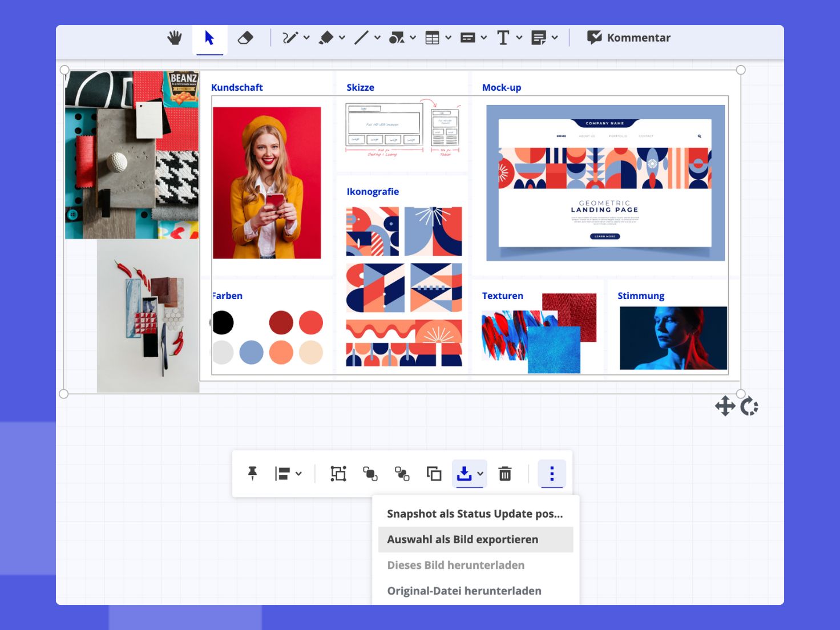
Task: Click the trash delete icon
Action: (x=505, y=474)
